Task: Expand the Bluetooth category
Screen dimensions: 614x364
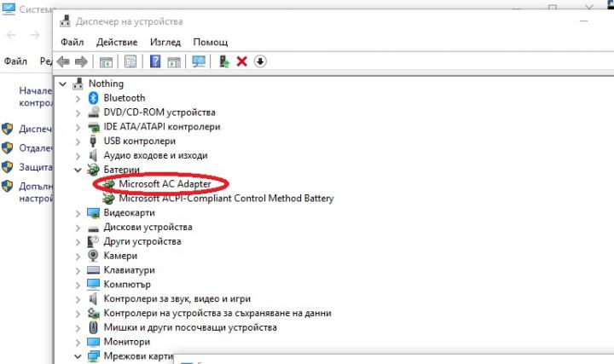Action: [x=78, y=98]
